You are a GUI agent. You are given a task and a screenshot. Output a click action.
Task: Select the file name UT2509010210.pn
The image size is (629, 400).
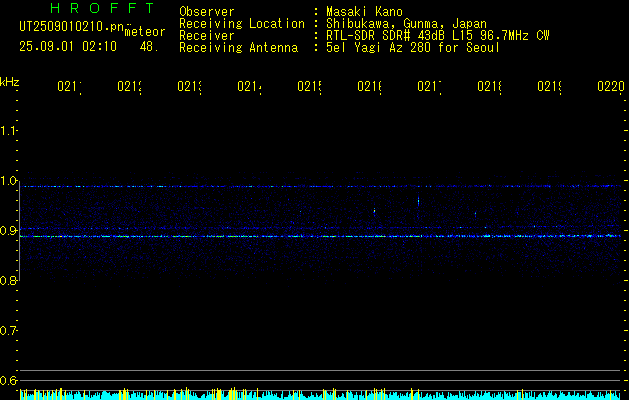(72, 27)
